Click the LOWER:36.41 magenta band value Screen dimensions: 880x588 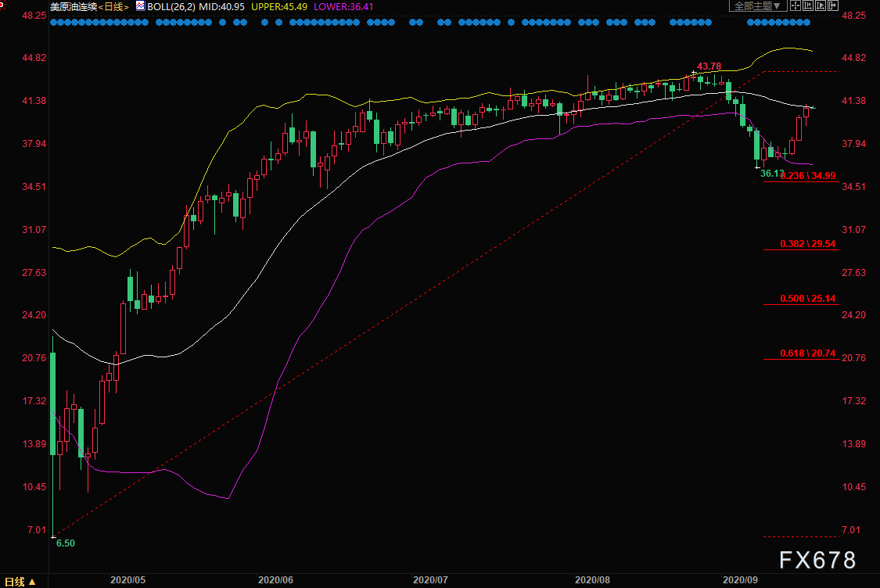pos(343,7)
